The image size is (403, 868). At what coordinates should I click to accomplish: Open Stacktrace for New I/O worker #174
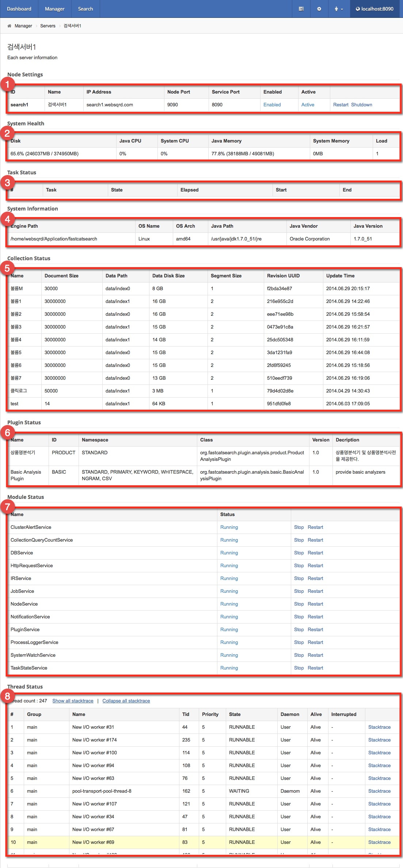pyautogui.click(x=379, y=740)
